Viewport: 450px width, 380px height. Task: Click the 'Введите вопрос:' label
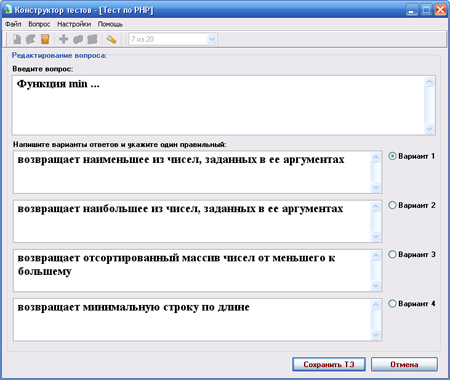[43, 69]
